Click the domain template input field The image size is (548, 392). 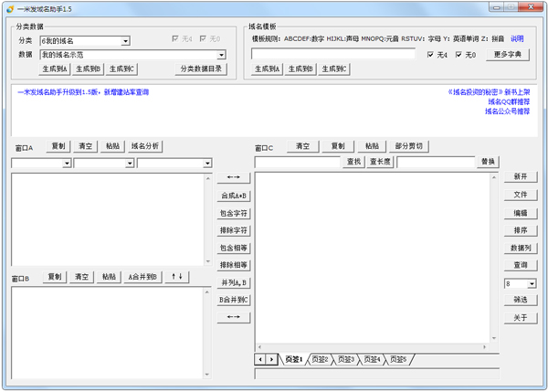pos(333,55)
